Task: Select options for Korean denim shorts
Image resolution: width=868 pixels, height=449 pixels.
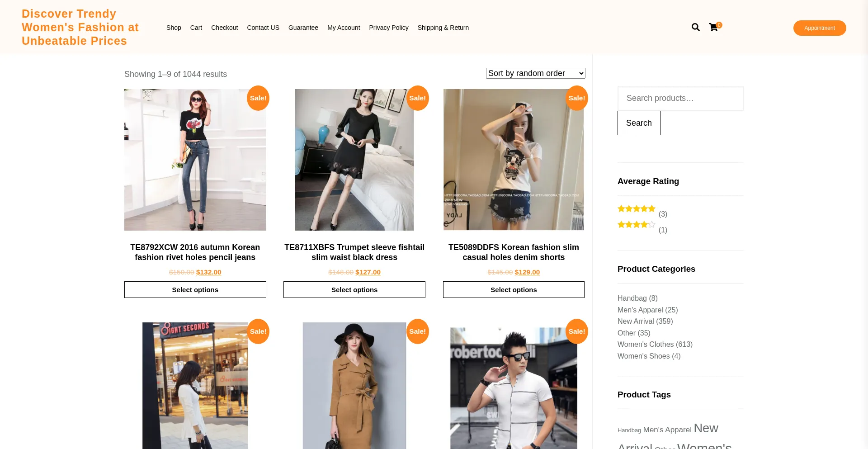Action: tap(514, 290)
